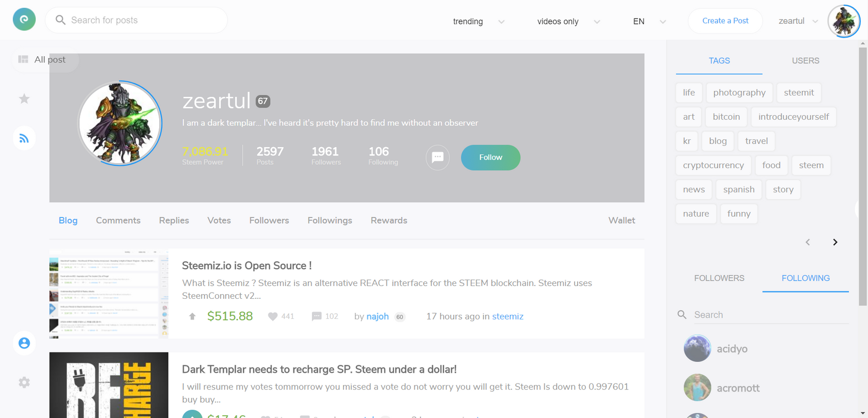Select the photography tag
This screenshot has width=868, height=418.
[x=739, y=92]
